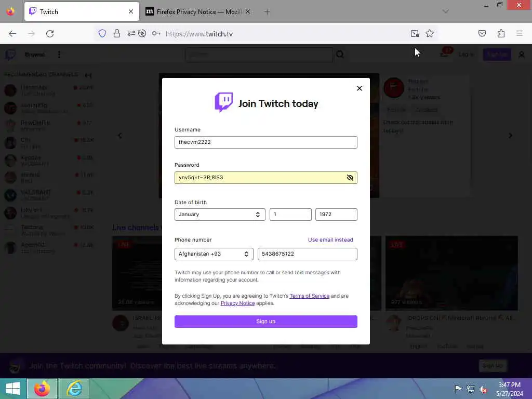Click the blocked autoplay icon
The image size is (532, 399).
pyautogui.click(x=142, y=34)
